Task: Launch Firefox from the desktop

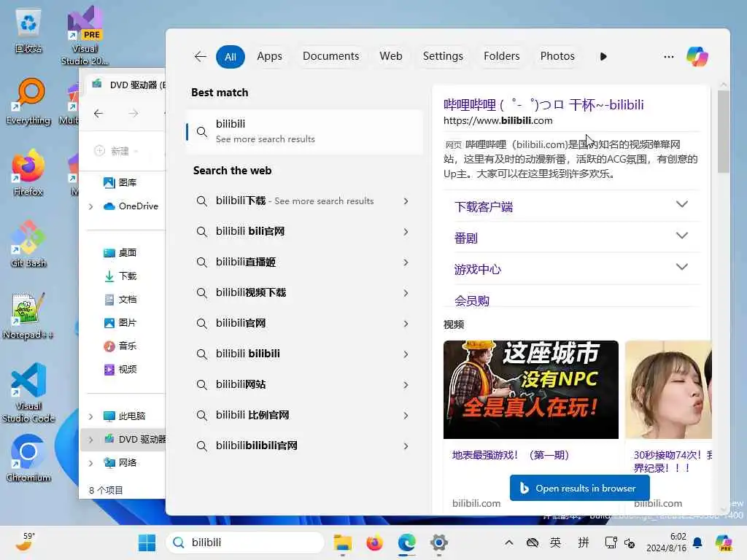Action: [28, 172]
